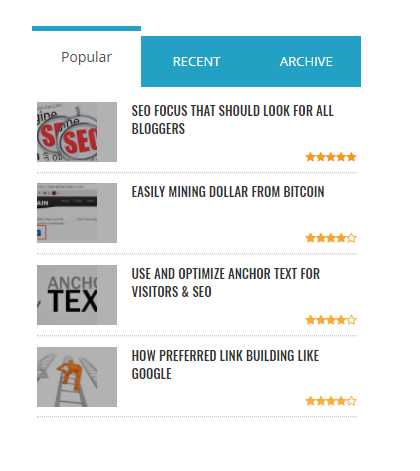Screen dimensions: 420x471
Task: Click the Anchor Text thumbnail image
Action: (77, 295)
